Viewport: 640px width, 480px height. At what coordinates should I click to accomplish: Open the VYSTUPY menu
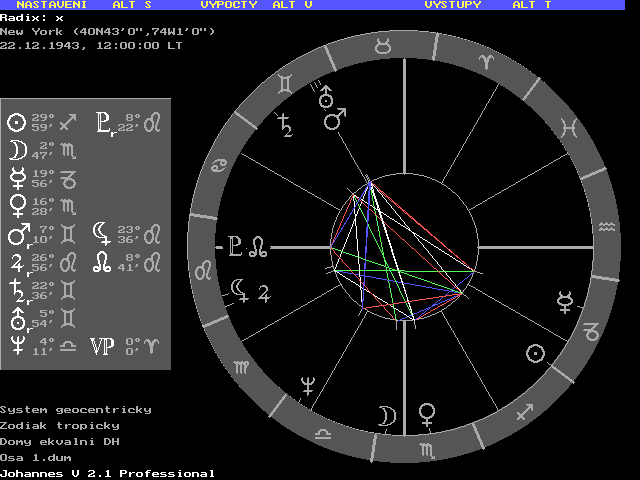coord(452,5)
